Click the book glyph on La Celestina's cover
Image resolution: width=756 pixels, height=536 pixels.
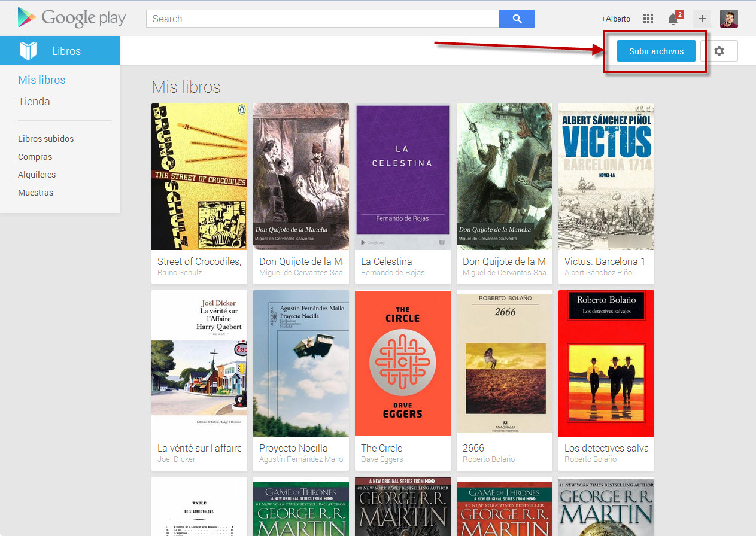point(442,242)
